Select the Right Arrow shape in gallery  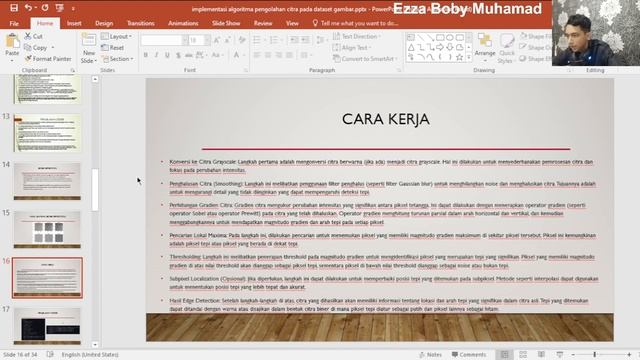440,48
